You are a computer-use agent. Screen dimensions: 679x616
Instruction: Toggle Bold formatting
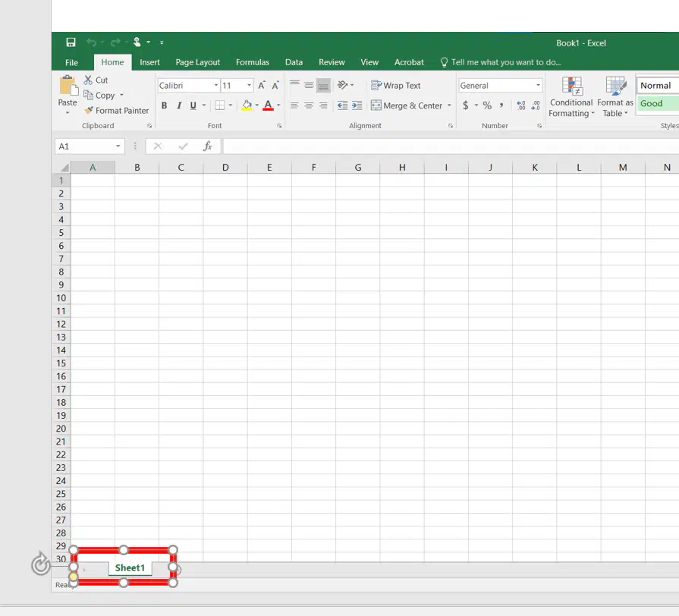(x=164, y=105)
